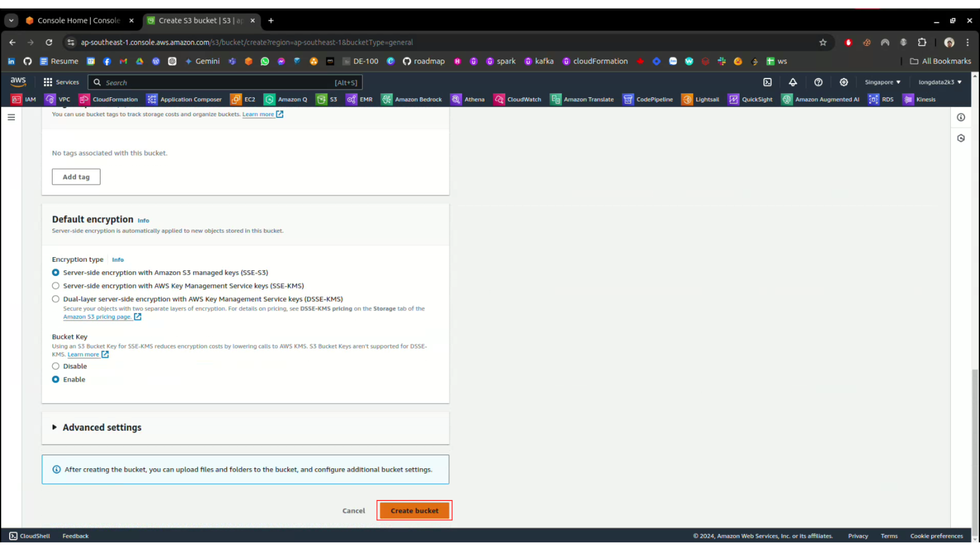Toggle the left side navigation hamburger menu
980x551 pixels.
coord(11,117)
